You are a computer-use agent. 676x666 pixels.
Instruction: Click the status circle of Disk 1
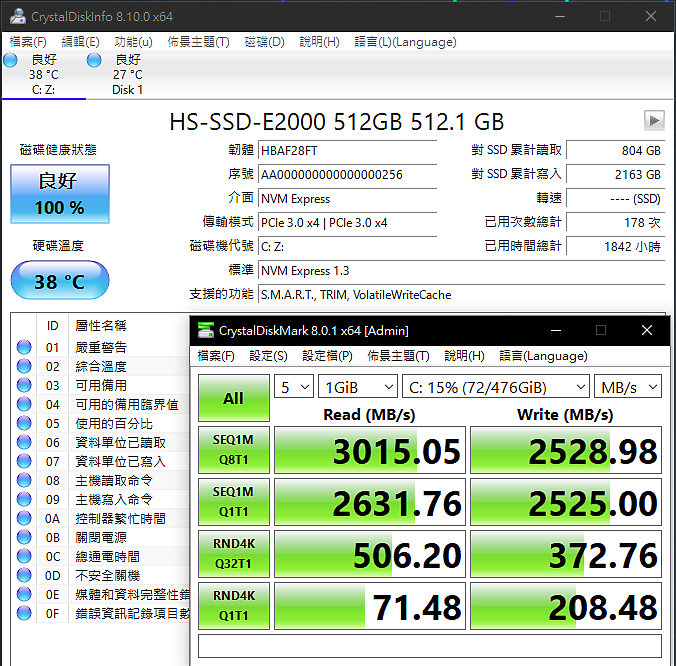tap(94, 60)
